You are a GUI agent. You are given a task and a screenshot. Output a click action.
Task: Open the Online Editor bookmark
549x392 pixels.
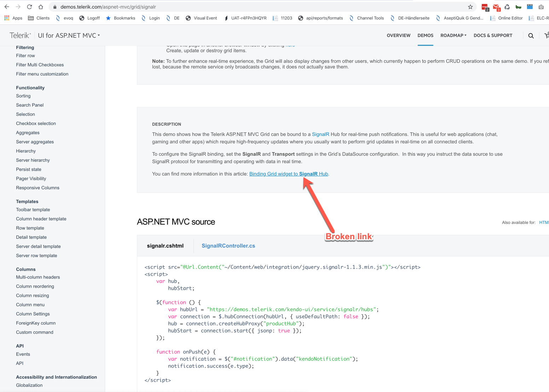pos(506,18)
